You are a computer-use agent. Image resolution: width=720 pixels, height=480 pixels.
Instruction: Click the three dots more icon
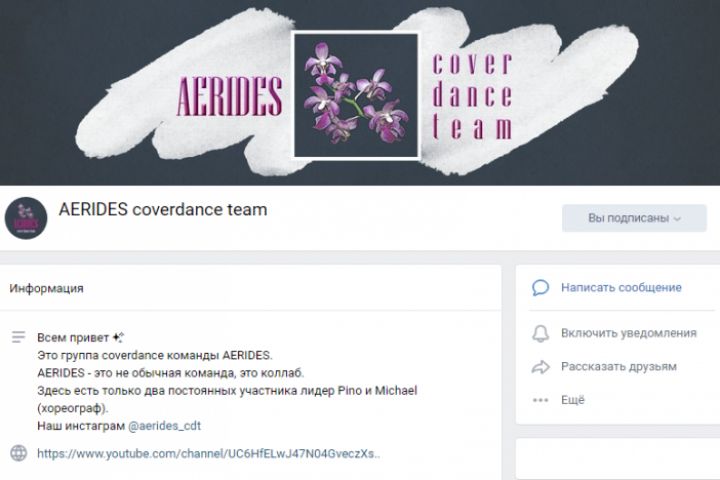click(540, 400)
